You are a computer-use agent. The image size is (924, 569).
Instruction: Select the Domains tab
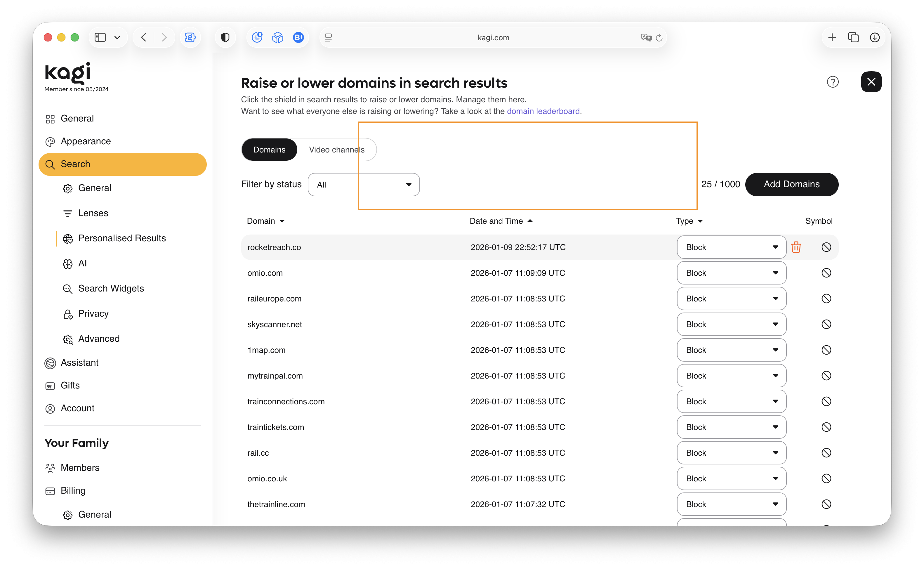pyautogui.click(x=269, y=149)
